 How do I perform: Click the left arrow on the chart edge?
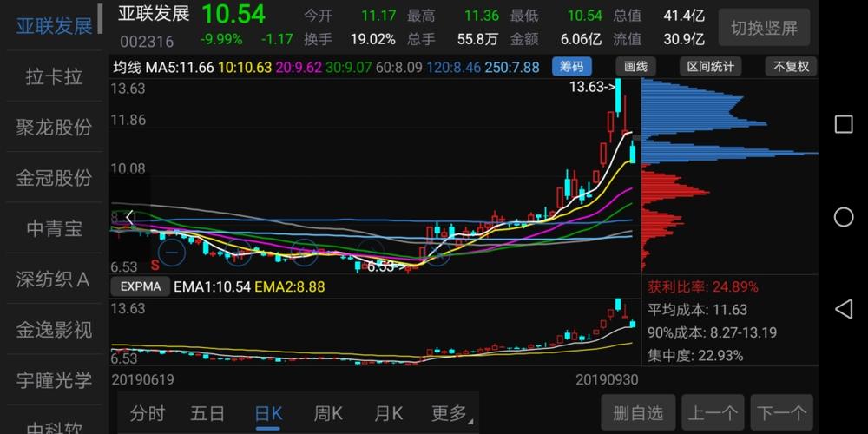(129, 218)
